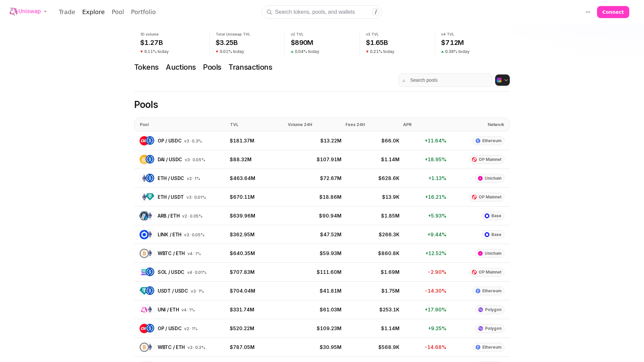Click the UNI / ETH token pair icon

click(x=147, y=310)
